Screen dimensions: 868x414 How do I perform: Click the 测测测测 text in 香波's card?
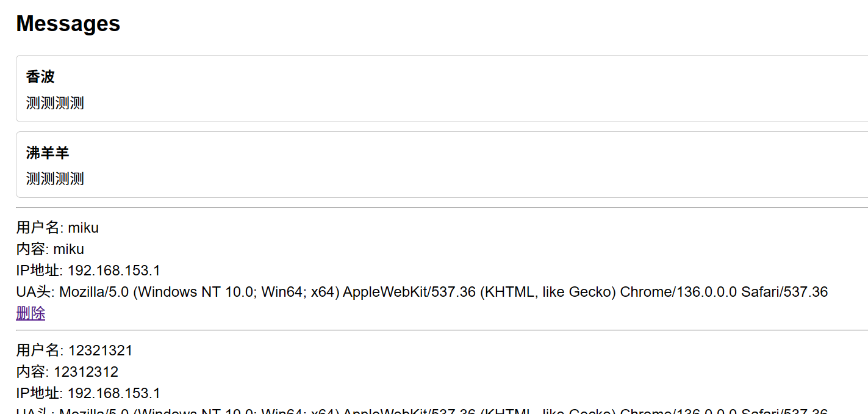click(55, 103)
